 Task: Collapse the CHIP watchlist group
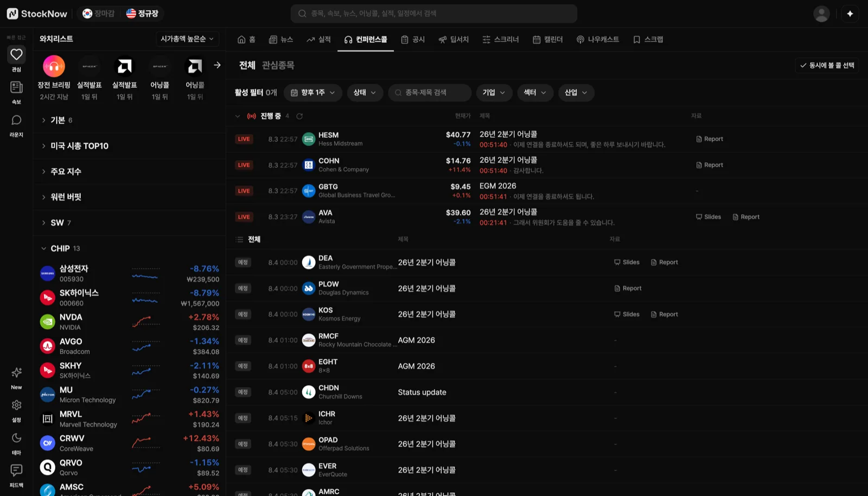[129, 249]
